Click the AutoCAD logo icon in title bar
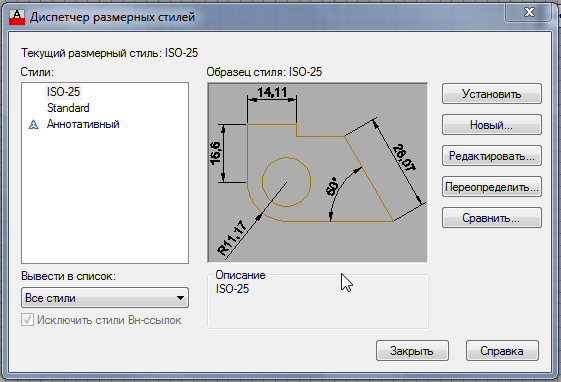The height and width of the screenshot is (382, 561). [x=17, y=17]
